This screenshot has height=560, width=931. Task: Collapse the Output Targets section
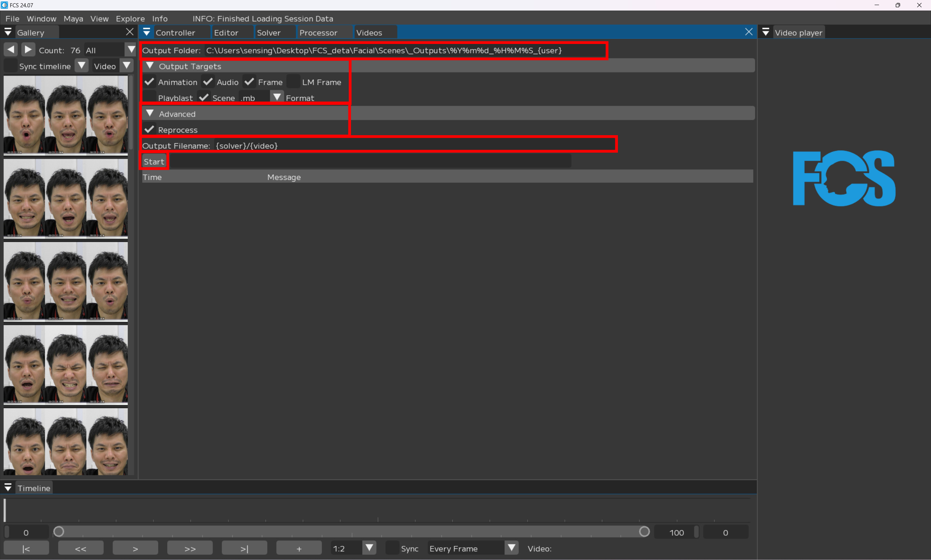pos(150,66)
